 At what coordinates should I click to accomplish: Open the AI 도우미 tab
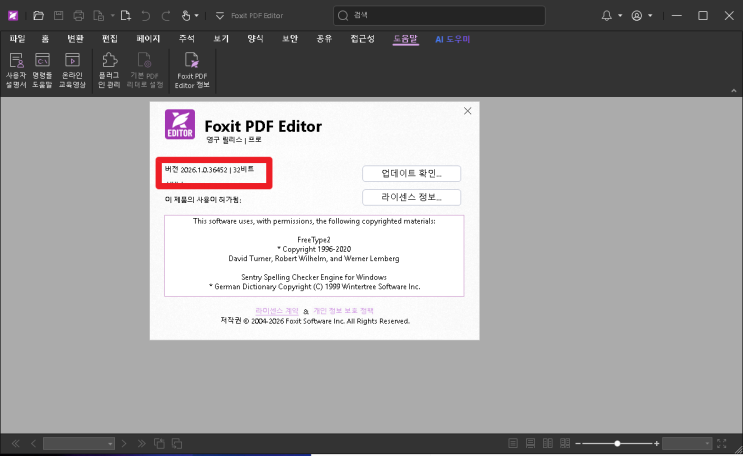click(453, 39)
